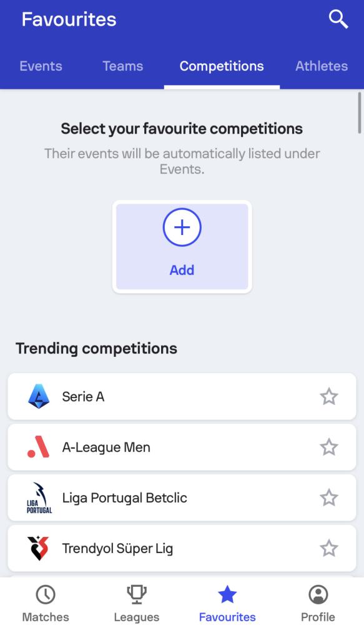Switch to the Events tab
Image resolution: width=364 pixels, height=625 pixels.
(41, 66)
